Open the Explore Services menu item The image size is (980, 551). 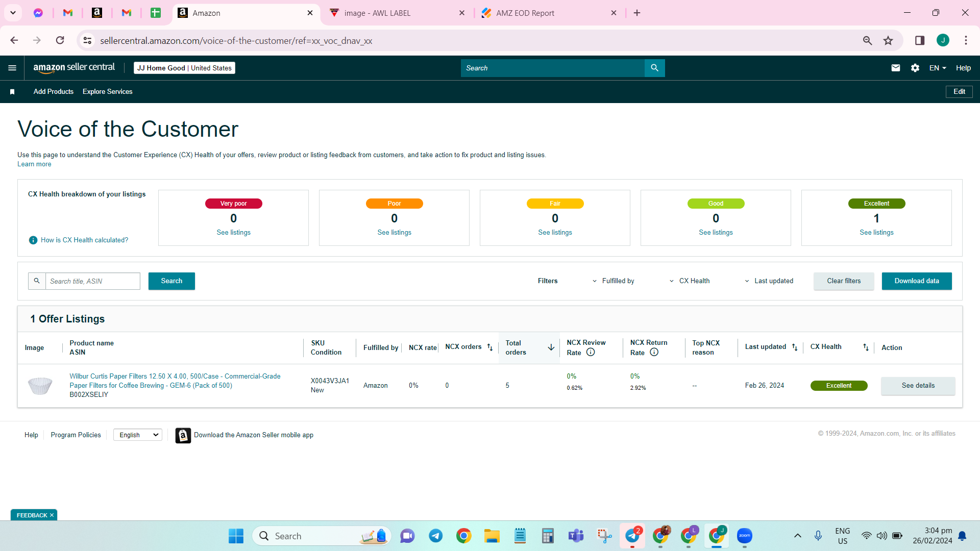[x=107, y=92]
